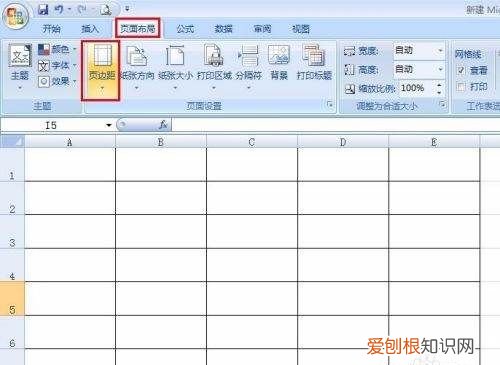Launch 调整为合适大小 dialog launcher

pos(443,105)
